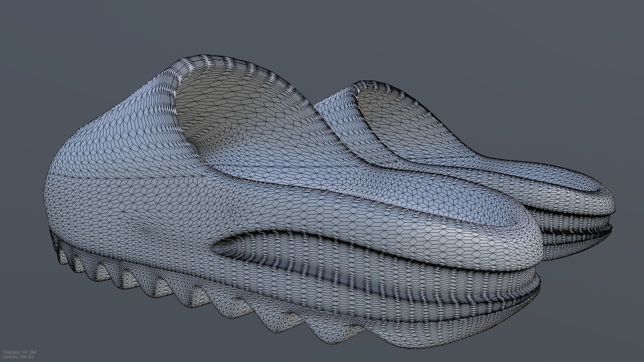Viewport: 644px width, 362px height.
Task: Click the Vertices count text
Action: 18,357
